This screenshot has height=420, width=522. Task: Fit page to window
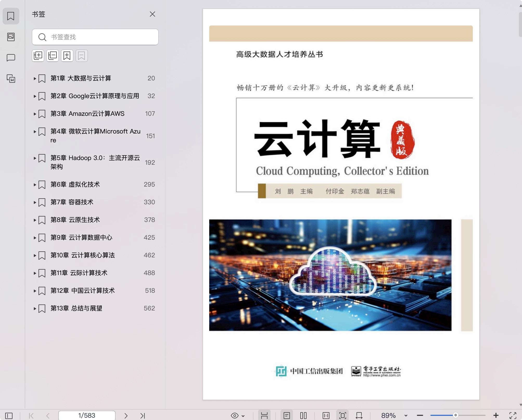pos(343,416)
